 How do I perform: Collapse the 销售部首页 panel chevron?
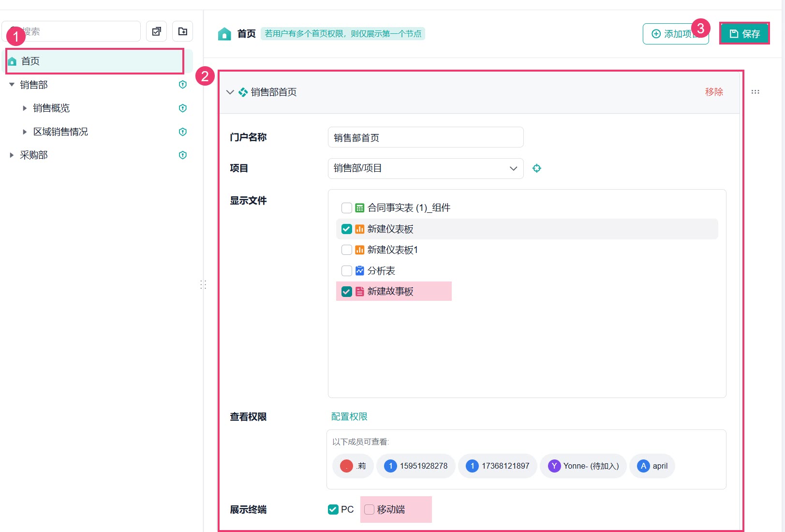click(230, 92)
